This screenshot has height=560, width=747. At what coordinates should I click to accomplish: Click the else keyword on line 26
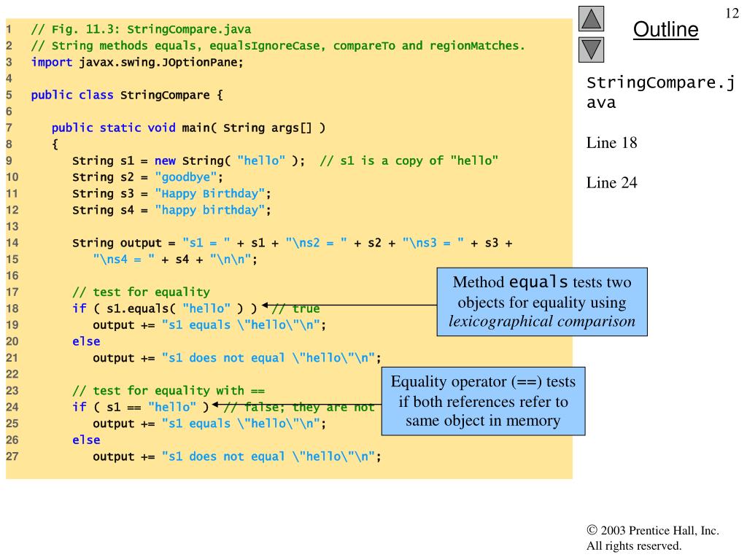pyautogui.click(x=86, y=440)
